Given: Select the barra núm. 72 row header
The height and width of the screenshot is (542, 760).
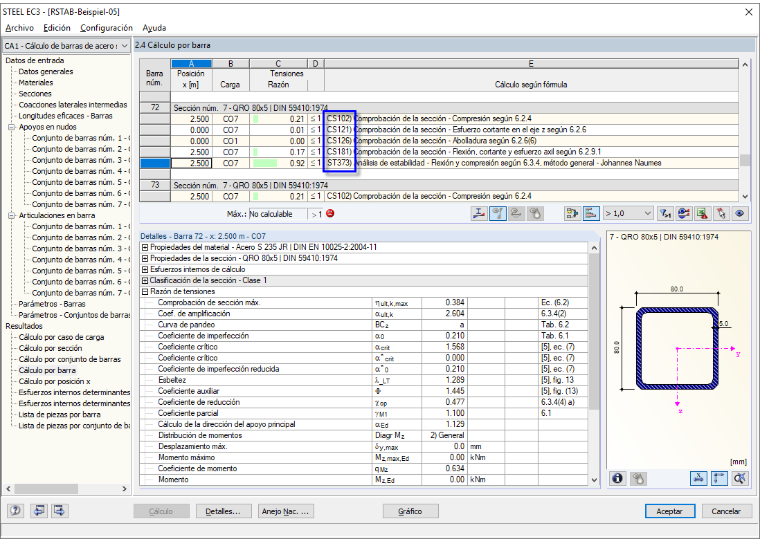Looking at the screenshot, I should [x=155, y=108].
